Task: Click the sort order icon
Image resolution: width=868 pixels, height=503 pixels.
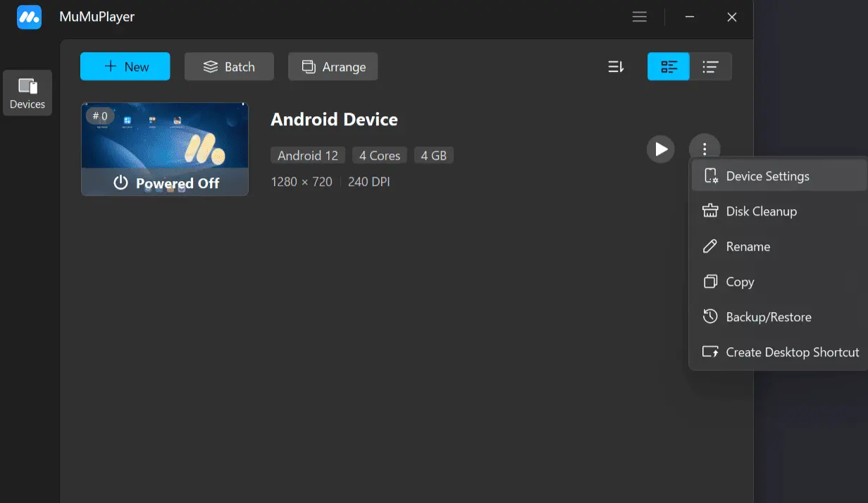Action: point(616,67)
